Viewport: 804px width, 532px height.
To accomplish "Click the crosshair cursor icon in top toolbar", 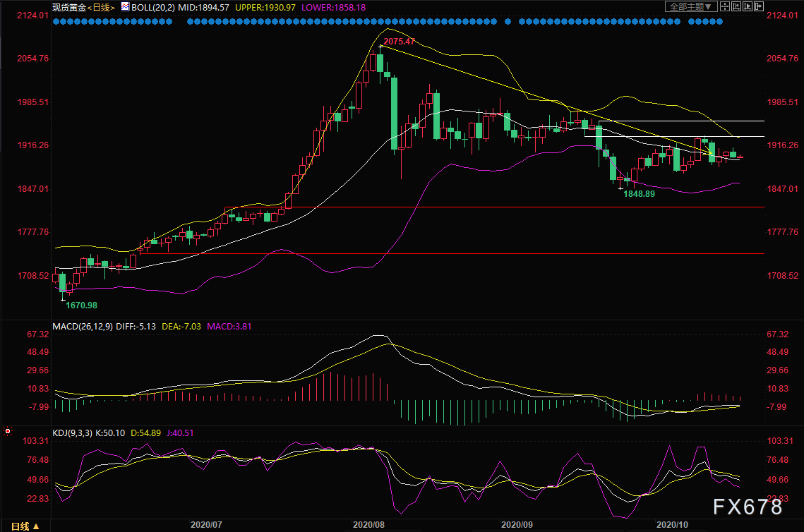I will (x=725, y=6).
